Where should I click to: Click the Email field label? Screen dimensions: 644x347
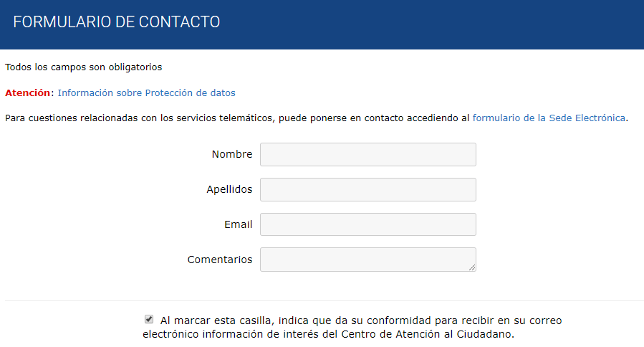coord(238,224)
